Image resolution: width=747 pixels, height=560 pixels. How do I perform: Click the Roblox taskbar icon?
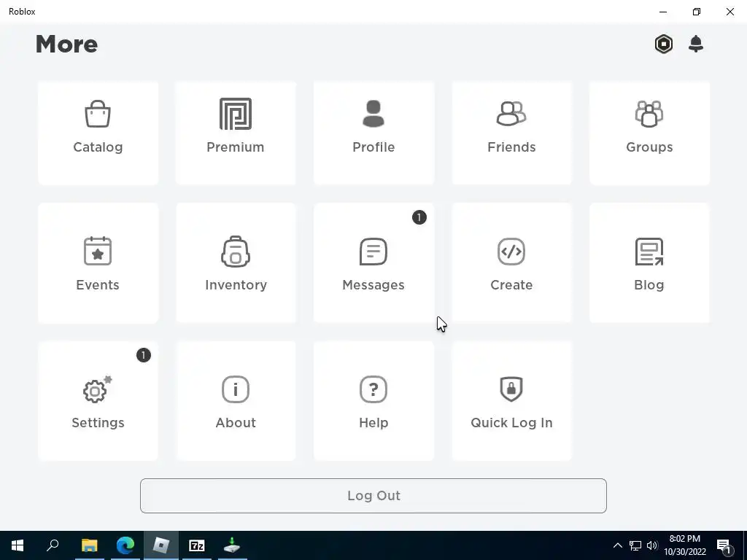(x=161, y=545)
